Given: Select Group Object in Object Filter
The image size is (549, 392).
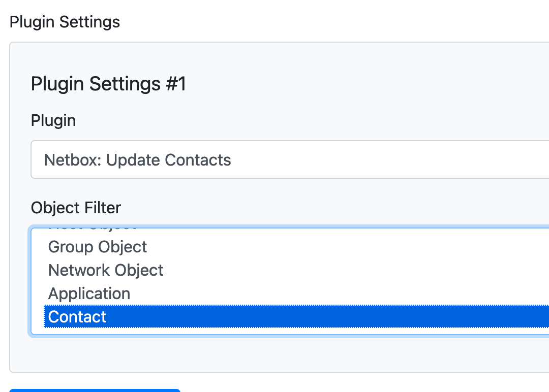Looking at the screenshot, I should coord(98,247).
